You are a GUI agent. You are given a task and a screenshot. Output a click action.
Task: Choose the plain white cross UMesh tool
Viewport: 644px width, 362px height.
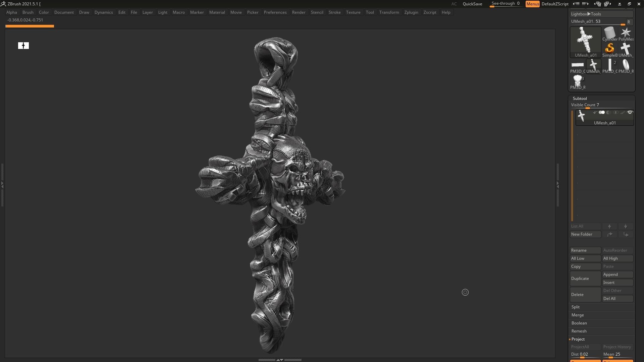(x=626, y=50)
